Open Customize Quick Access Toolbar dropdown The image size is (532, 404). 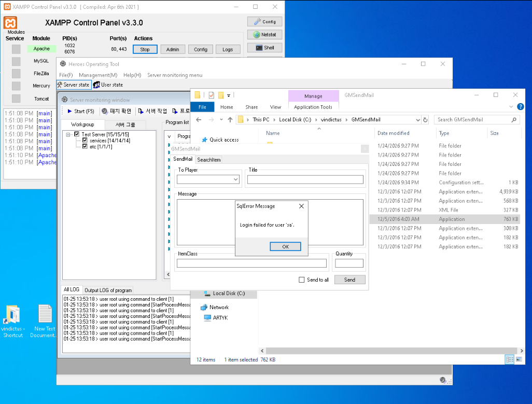coord(229,95)
